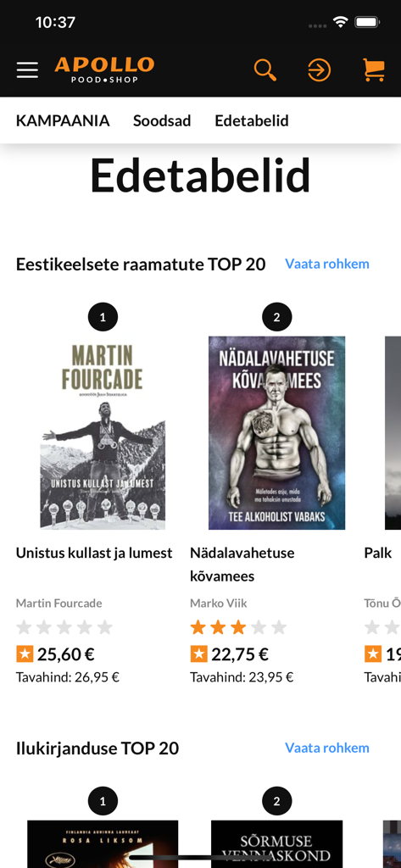Image resolution: width=401 pixels, height=868 pixels.
Task: Tap the orange star badge next to 25,60 €
Action: click(x=25, y=654)
